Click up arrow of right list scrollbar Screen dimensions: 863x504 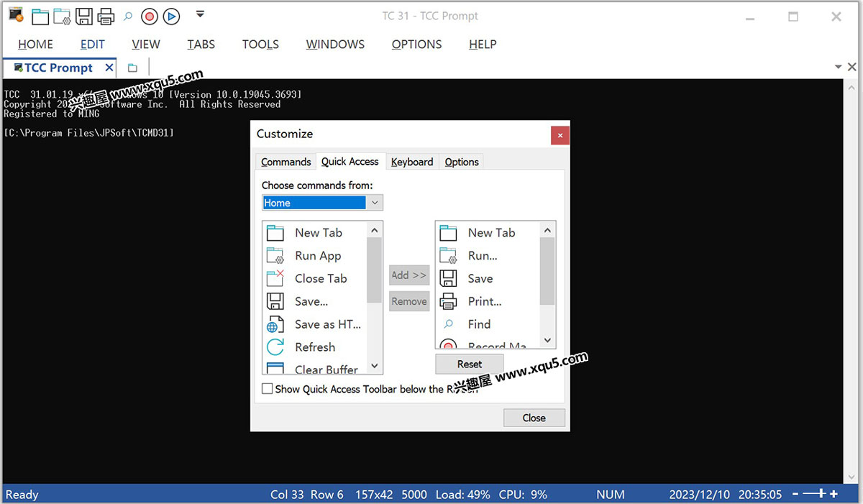(547, 230)
